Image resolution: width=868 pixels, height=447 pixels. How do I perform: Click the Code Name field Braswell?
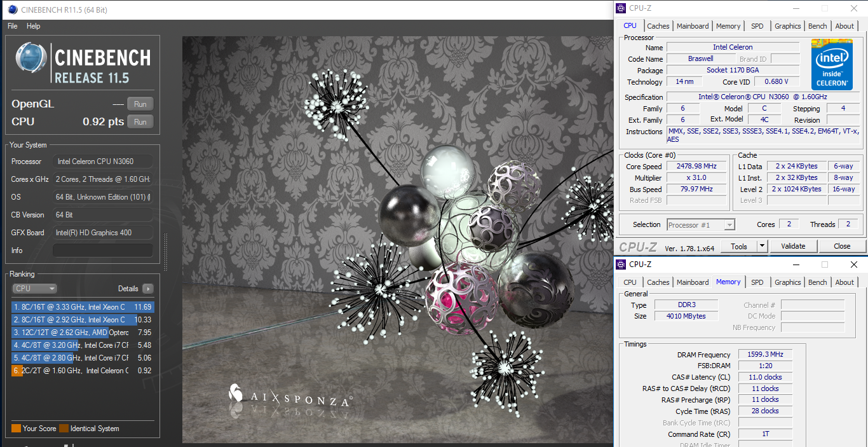[701, 58]
